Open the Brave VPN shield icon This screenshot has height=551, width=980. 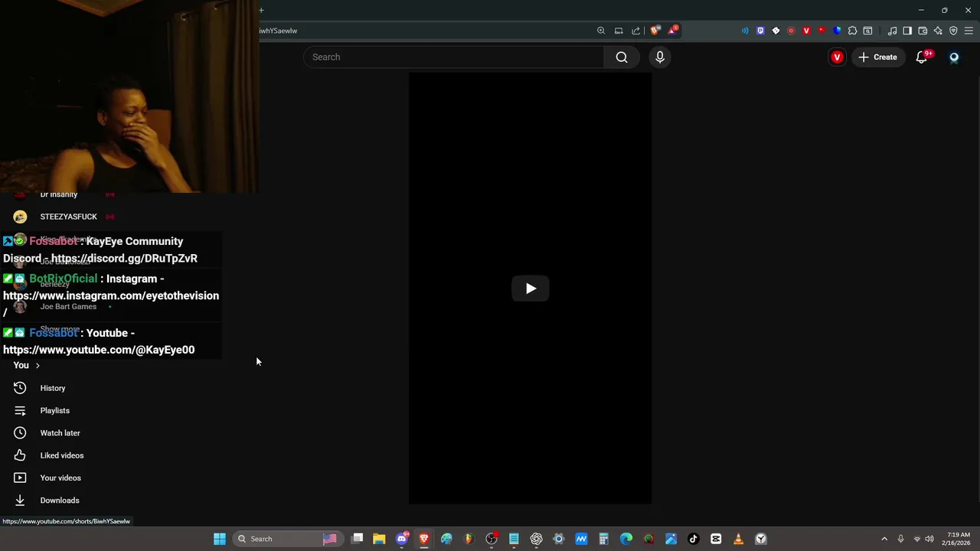tap(953, 31)
